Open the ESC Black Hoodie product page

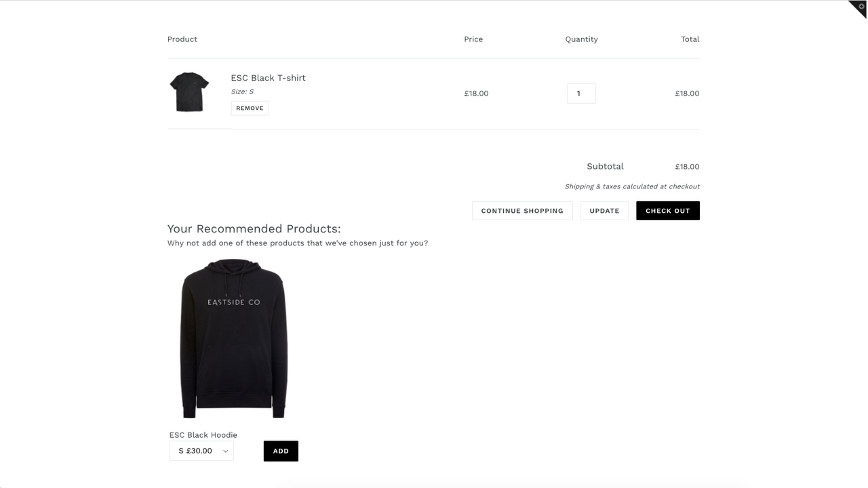(203, 434)
